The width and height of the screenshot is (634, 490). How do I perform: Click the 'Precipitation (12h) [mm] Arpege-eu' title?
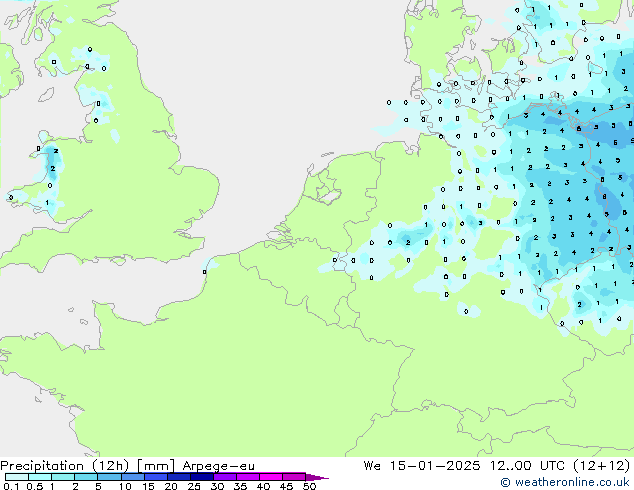[127, 466]
